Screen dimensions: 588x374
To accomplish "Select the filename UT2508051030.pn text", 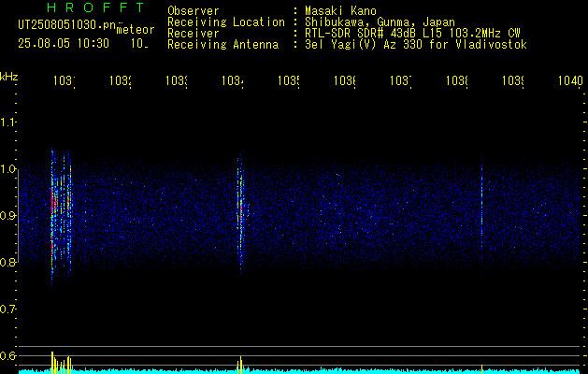I will (67, 25).
